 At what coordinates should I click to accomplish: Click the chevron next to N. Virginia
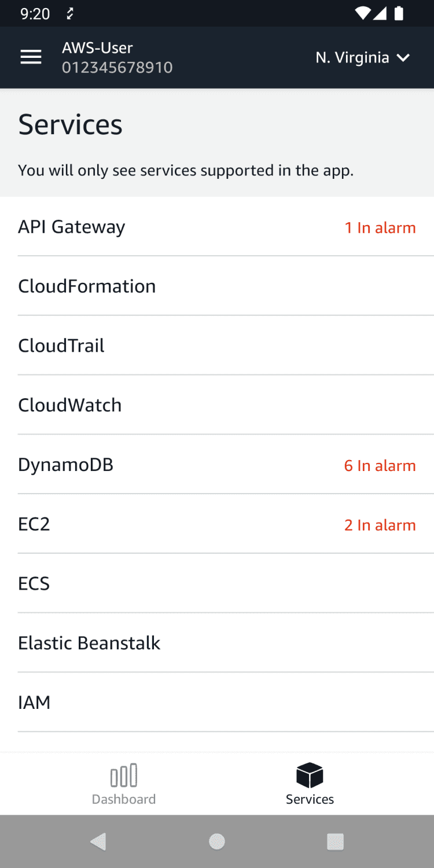(403, 57)
